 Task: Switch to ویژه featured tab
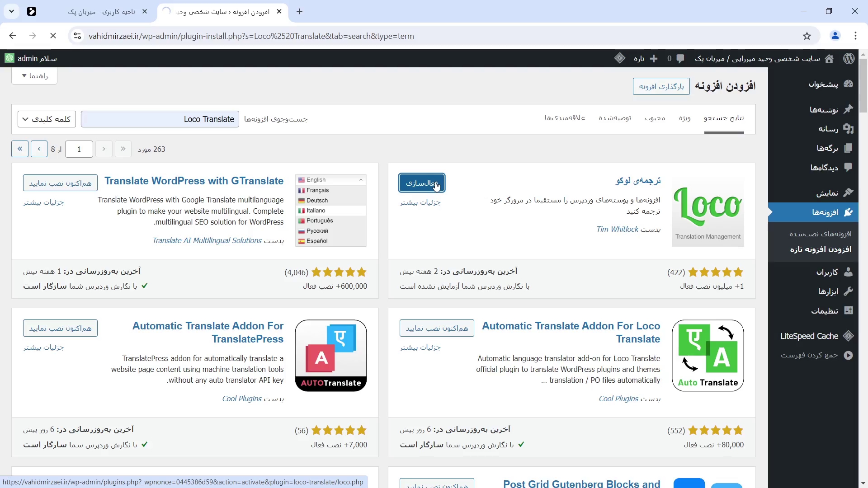click(684, 117)
